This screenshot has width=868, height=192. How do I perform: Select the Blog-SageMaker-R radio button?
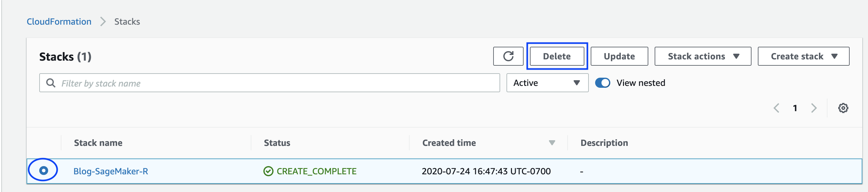(43, 171)
